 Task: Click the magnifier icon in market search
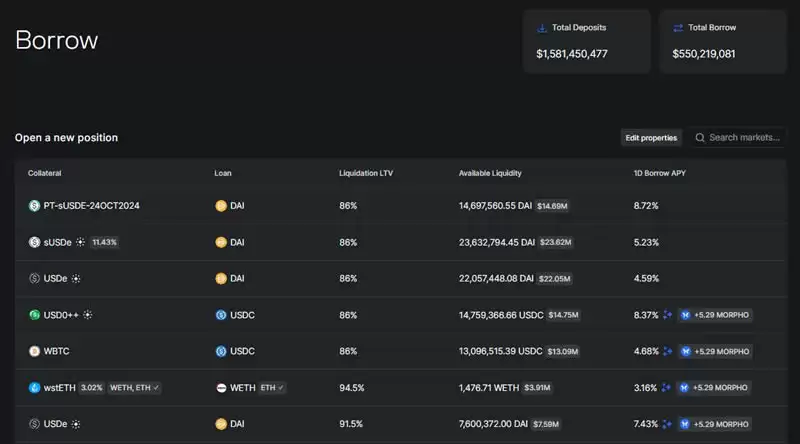700,138
